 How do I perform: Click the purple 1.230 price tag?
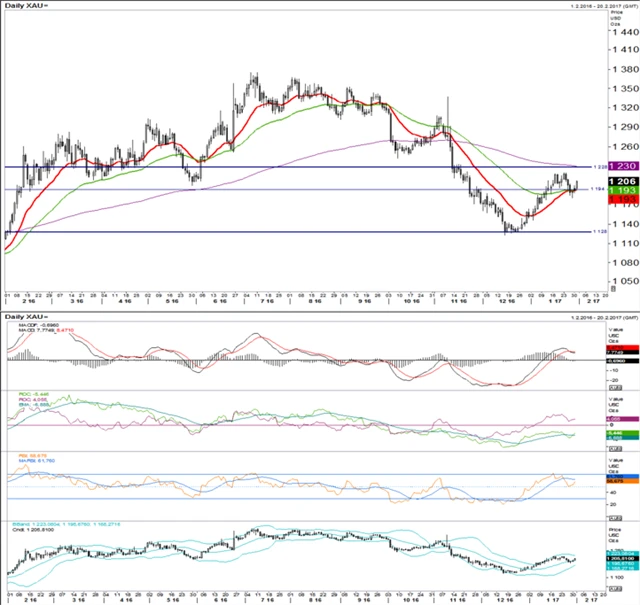620,166
